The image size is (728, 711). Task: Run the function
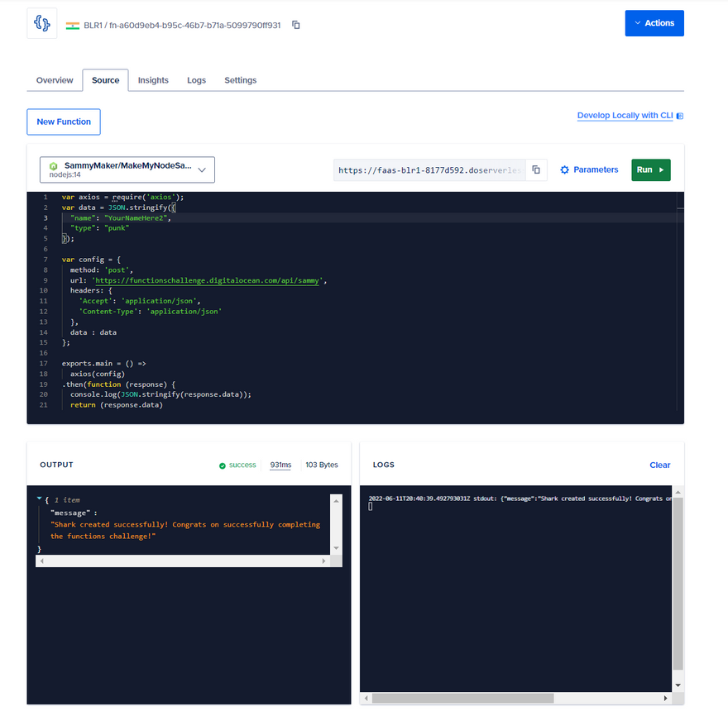click(x=651, y=169)
